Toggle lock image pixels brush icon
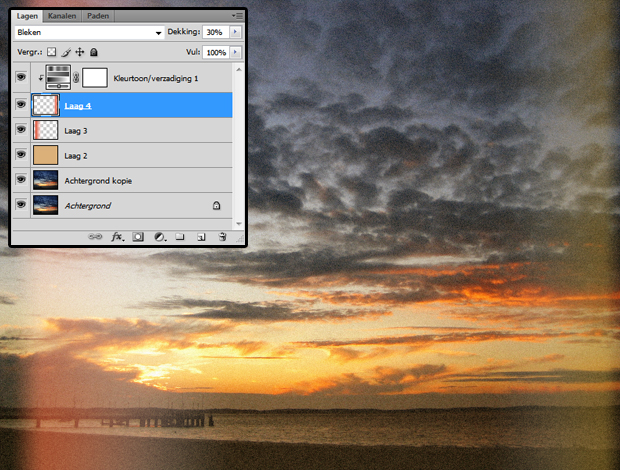Viewport: 620px width, 470px height. point(66,52)
